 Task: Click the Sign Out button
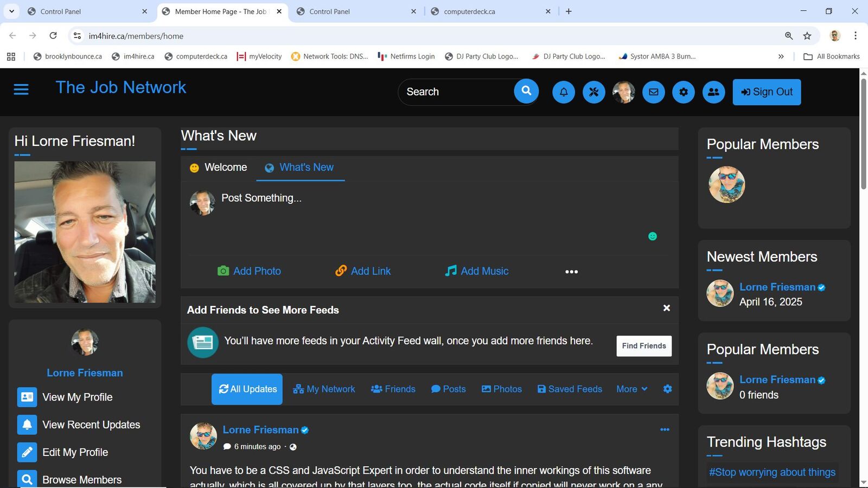(x=767, y=92)
